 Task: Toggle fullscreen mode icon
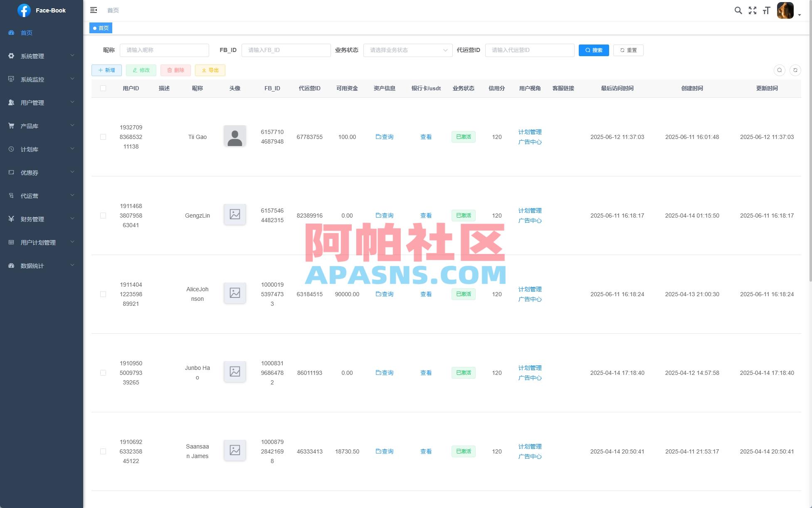tap(752, 10)
